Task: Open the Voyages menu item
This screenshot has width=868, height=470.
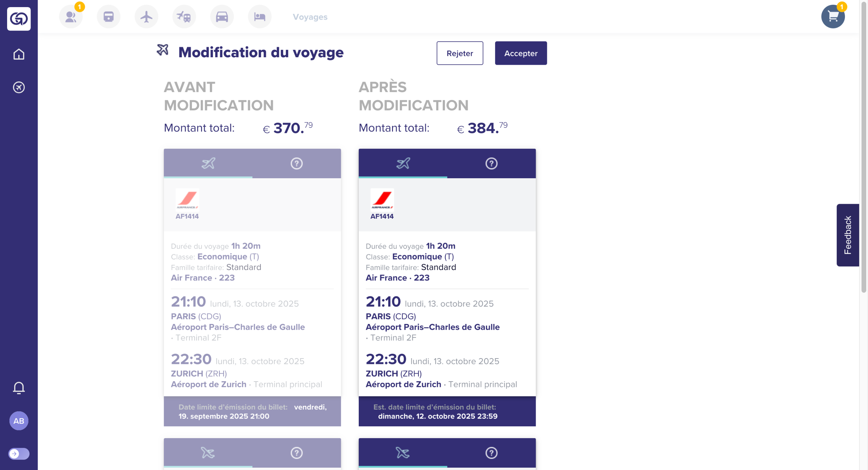Action: click(x=310, y=17)
